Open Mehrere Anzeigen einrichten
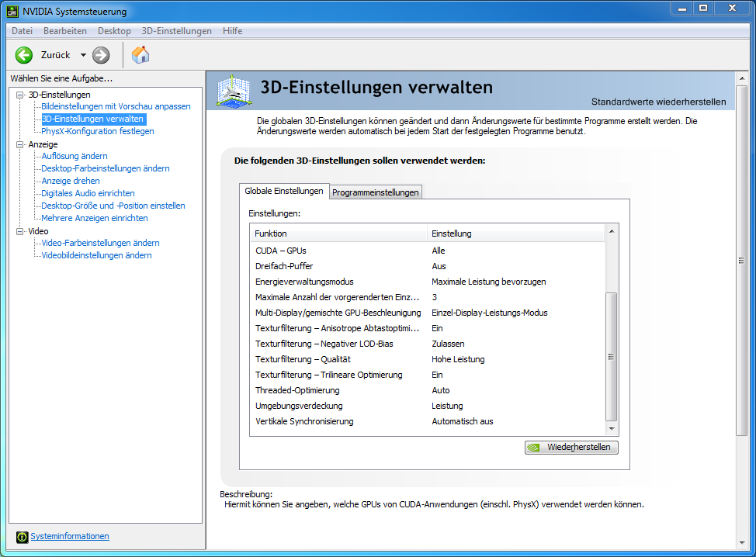The height and width of the screenshot is (557, 756). coord(95,218)
